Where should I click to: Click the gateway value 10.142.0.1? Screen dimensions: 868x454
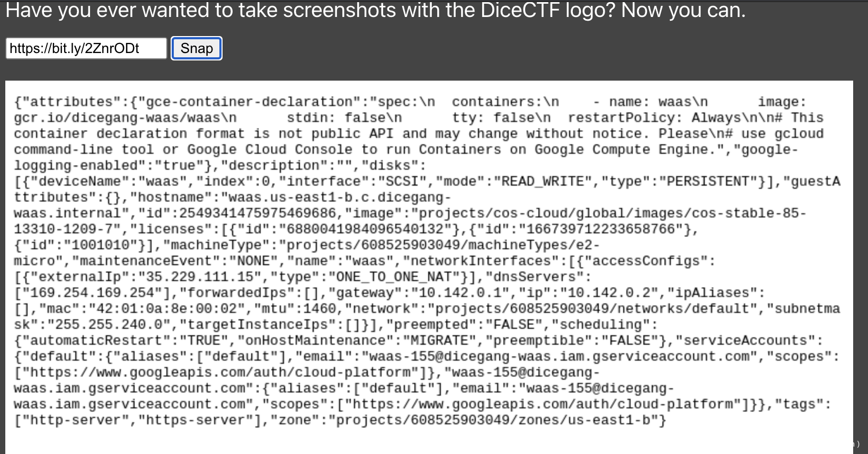460,293
